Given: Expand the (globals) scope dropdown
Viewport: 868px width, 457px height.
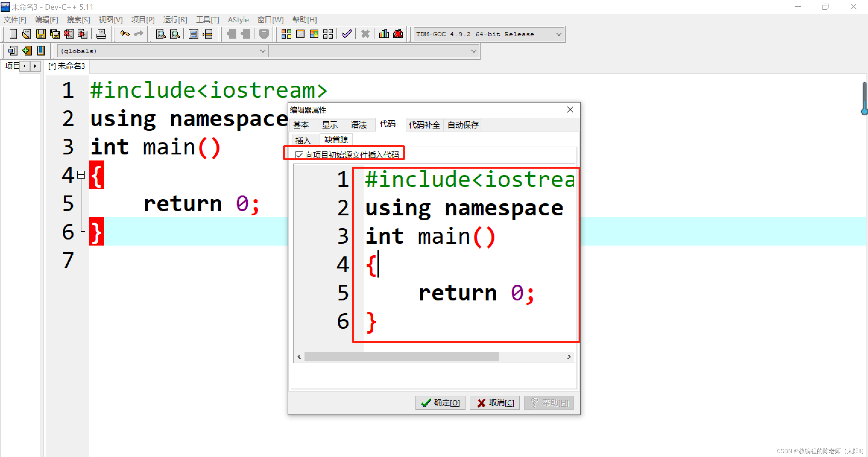Looking at the screenshot, I should [163, 51].
